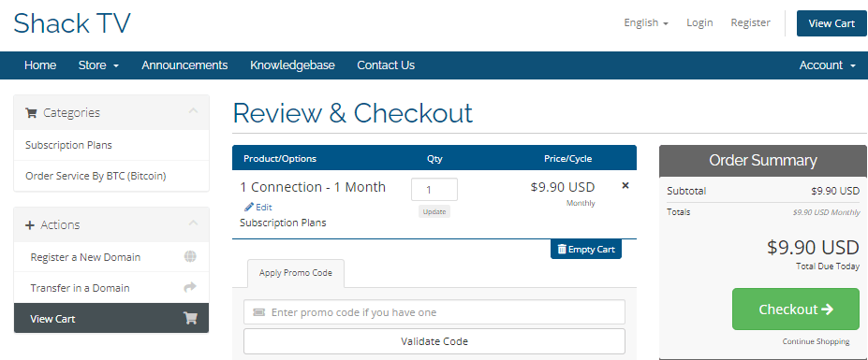Click the Update quantity button
Viewport: 868px width, 360px height.
click(434, 212)
